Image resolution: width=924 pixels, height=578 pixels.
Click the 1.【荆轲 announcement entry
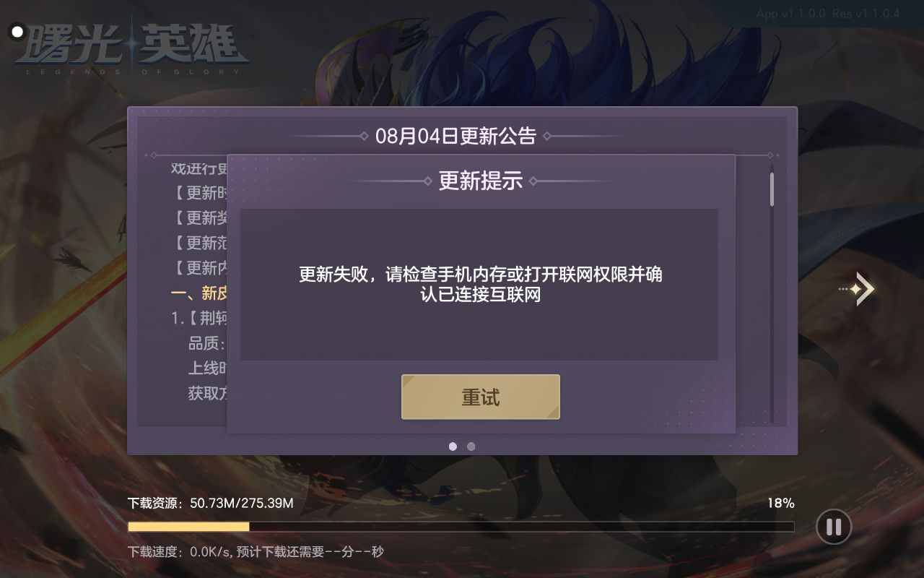click(x=199, y=318)
